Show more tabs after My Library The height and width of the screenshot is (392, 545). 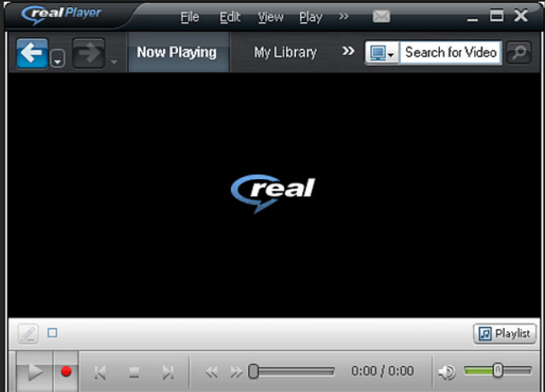[x=348, y=51]
